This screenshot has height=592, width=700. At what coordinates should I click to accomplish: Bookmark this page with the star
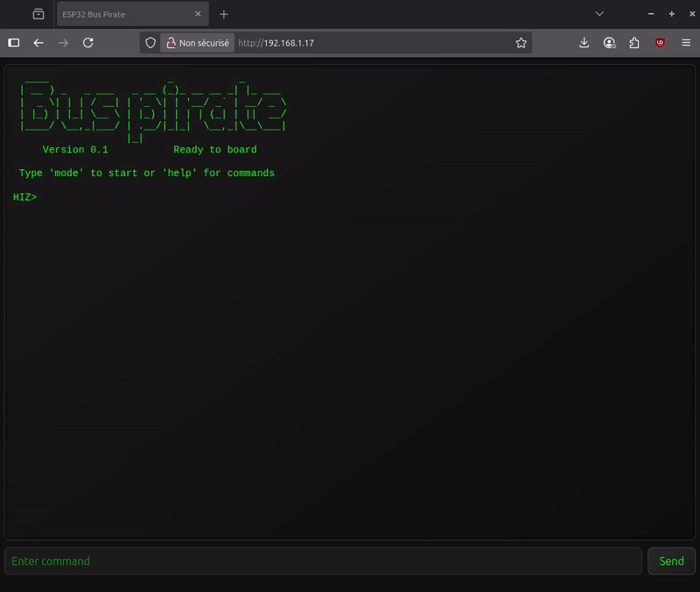click(521, 43)
